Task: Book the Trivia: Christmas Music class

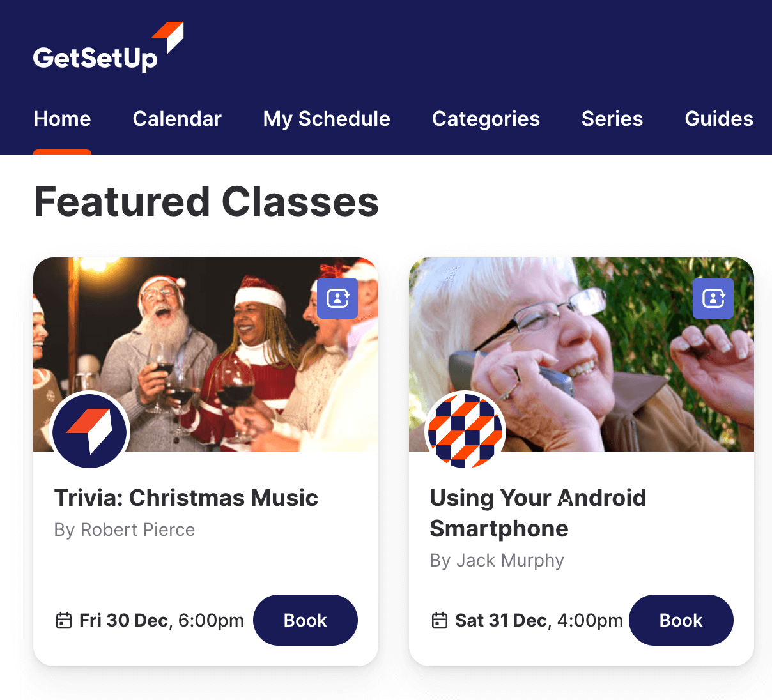Action: (305, 620)
